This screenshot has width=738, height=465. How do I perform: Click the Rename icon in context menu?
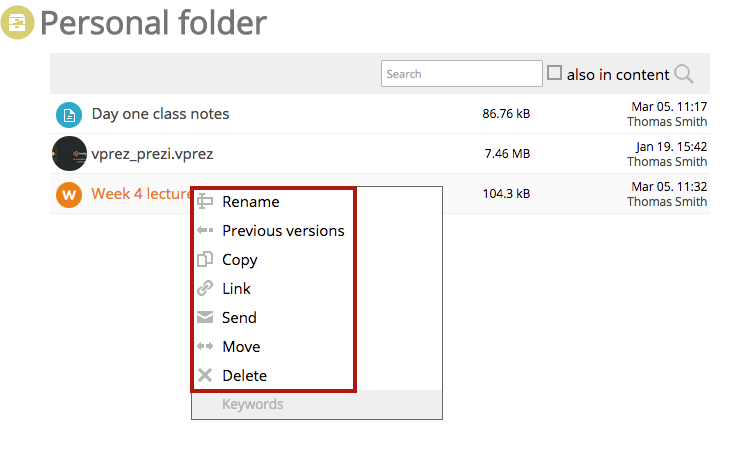point(205,201)
